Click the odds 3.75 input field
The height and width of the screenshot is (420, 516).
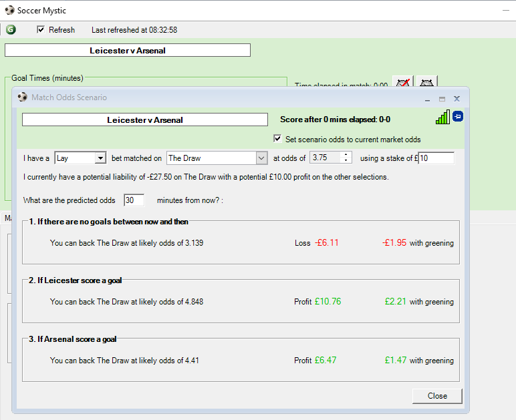click(325, 158)
